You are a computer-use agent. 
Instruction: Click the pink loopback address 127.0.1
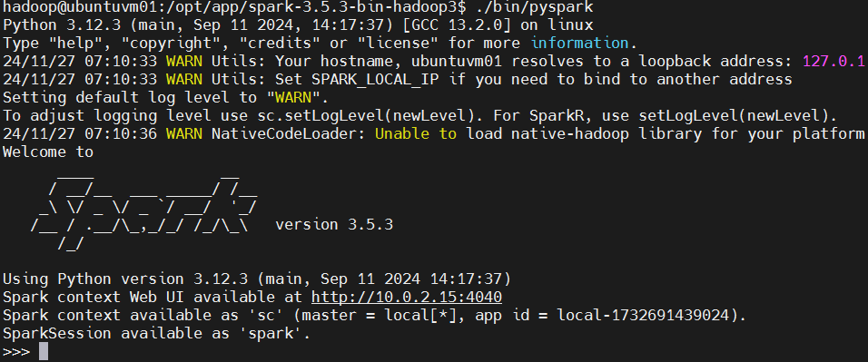[834, 62]
